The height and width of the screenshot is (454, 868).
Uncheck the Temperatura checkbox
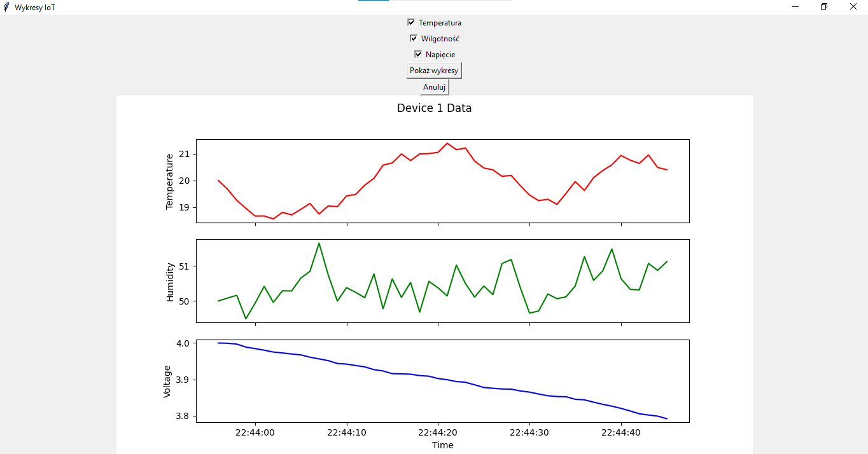click(x=411, y=22)
